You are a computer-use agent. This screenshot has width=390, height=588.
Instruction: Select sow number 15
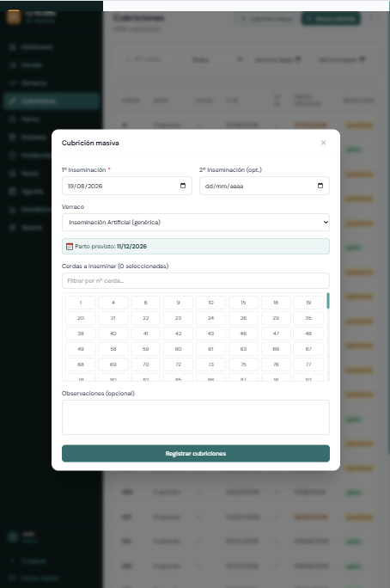[x=243, y=303]
